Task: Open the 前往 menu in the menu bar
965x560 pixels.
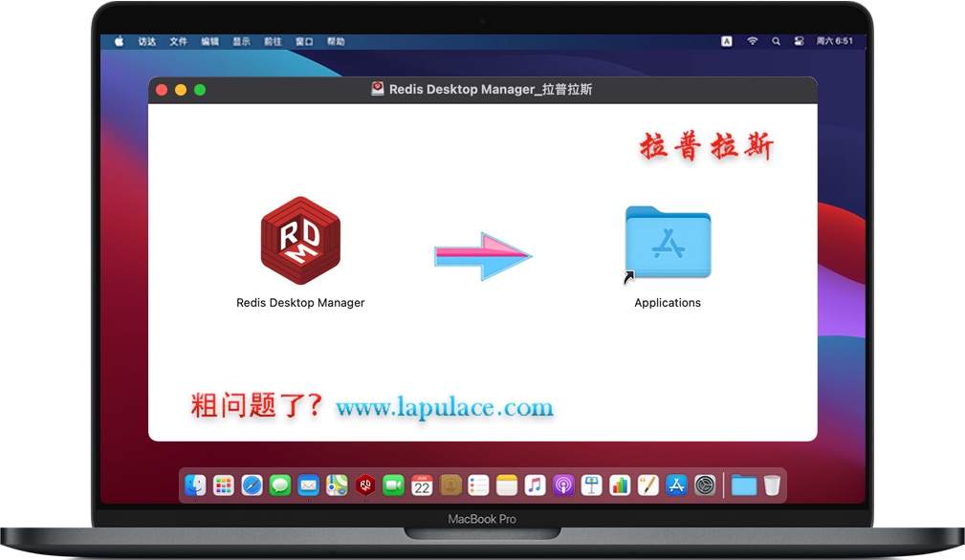Action: pyautogui.click(x=273, y=41)
